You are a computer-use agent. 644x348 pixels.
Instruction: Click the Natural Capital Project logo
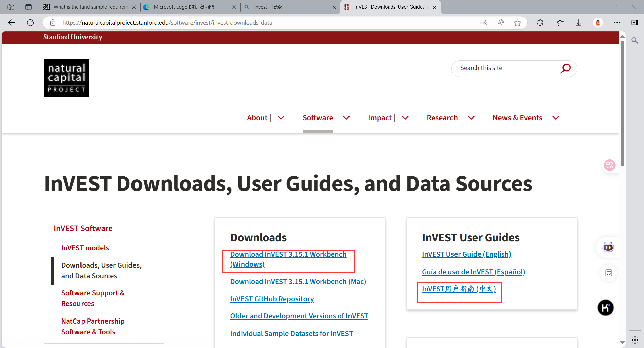click(x=66, y=78)
